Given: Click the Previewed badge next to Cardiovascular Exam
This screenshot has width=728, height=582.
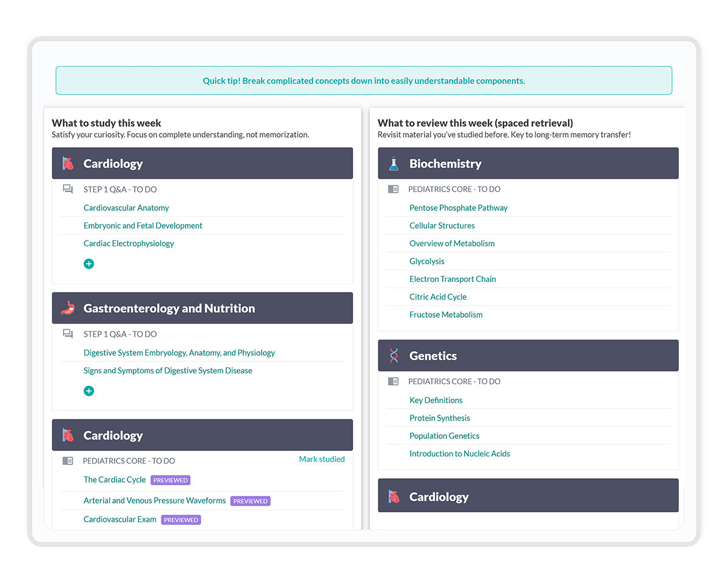Looking at the screenshot, I should pyautogui.click(x=181, y=520).
